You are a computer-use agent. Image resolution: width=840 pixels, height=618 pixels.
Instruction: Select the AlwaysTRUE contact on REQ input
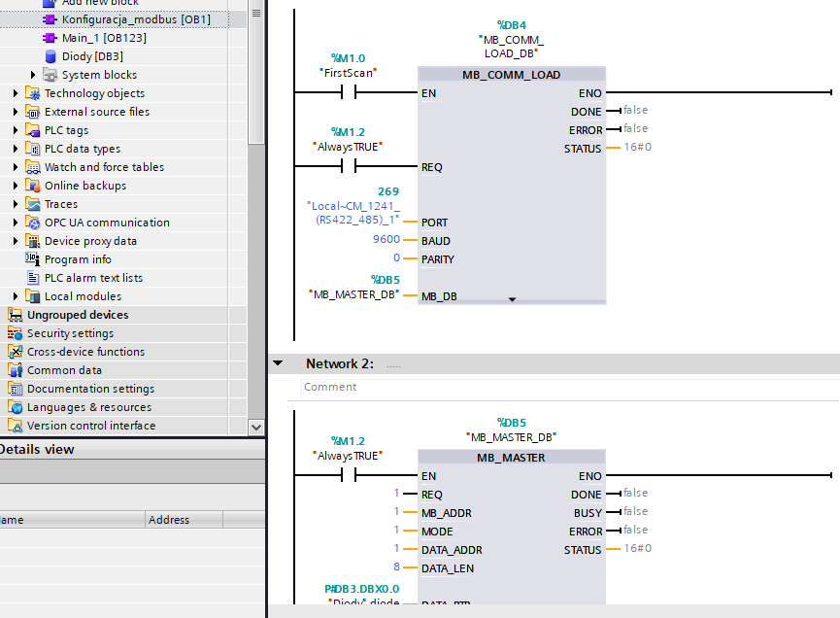(x=349, y=166)
